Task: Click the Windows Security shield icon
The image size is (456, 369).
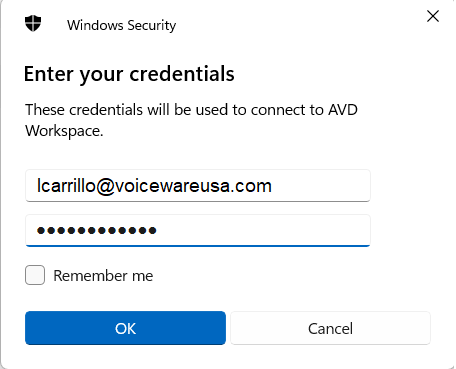Action: point(33,24)
